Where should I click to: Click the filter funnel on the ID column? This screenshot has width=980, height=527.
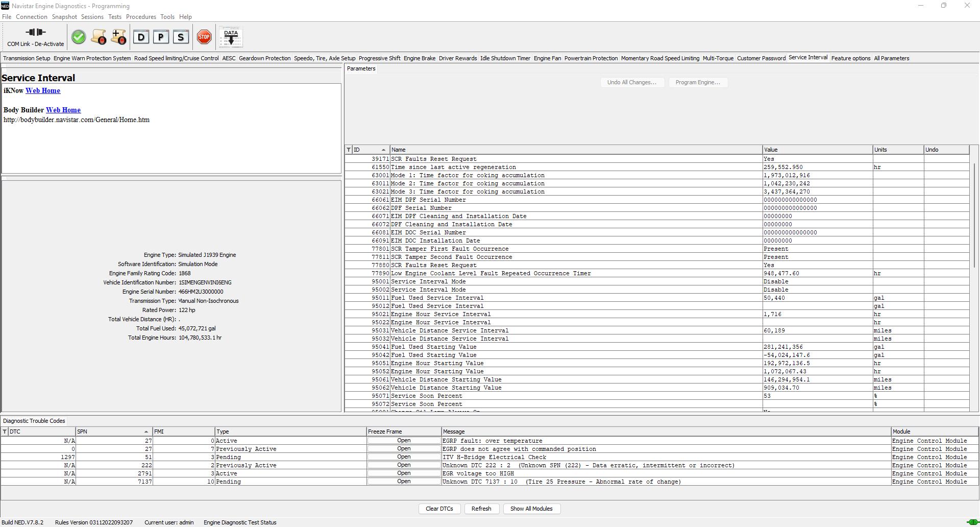pyautogui.click(x=348, y=150)
